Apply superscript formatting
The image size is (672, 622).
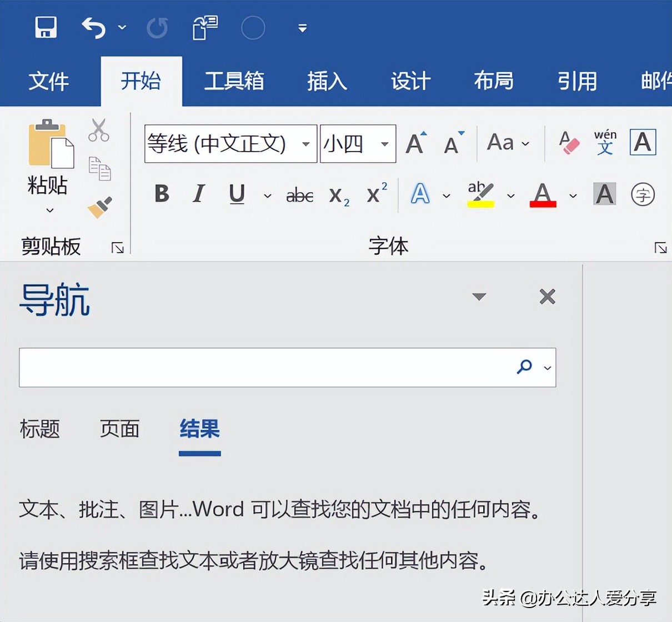point(375,194)
